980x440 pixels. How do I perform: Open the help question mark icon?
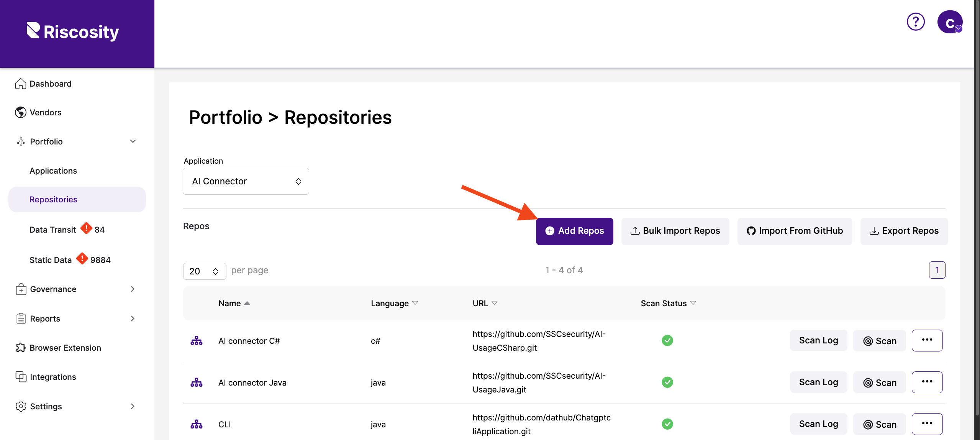tap(916, 22)
